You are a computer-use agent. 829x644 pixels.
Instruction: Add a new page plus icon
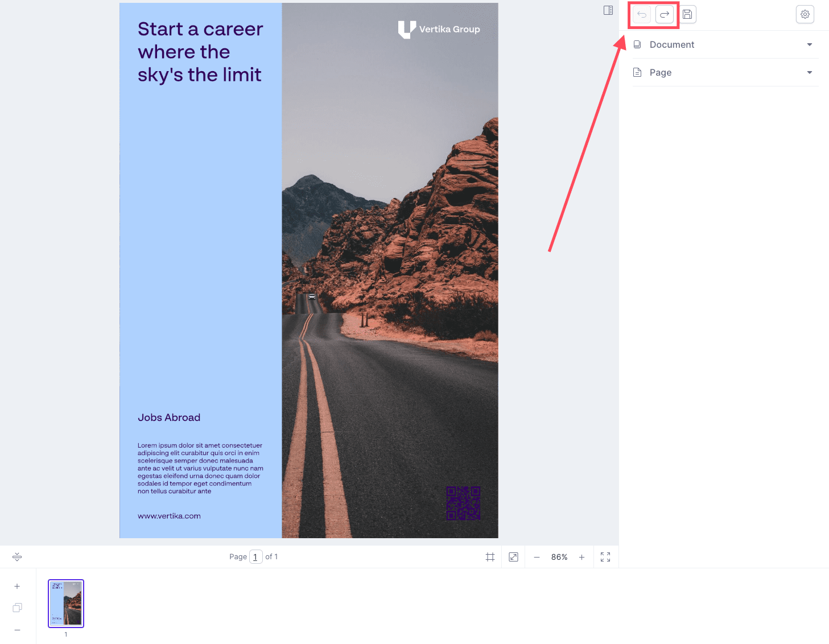pos(17,586)
